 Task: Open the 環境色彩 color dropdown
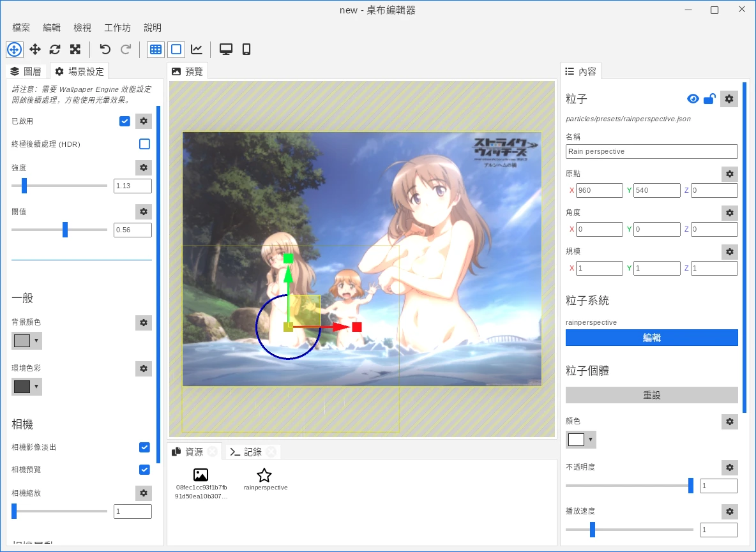(x=27, y=386)
